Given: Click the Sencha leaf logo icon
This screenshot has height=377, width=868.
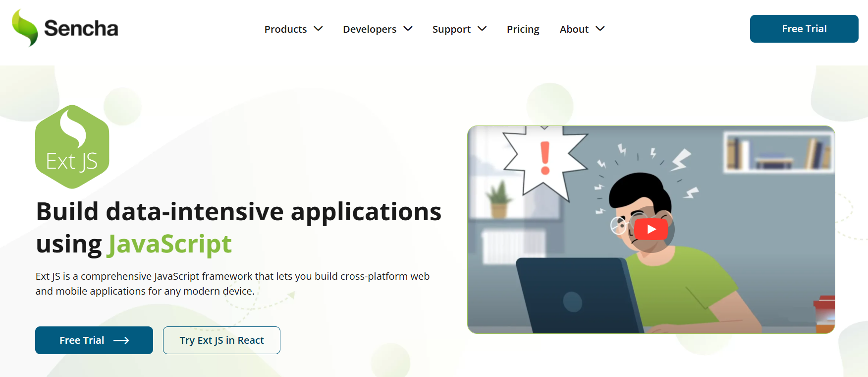Looking at the screenshot, I should click(x=25, y=28).
